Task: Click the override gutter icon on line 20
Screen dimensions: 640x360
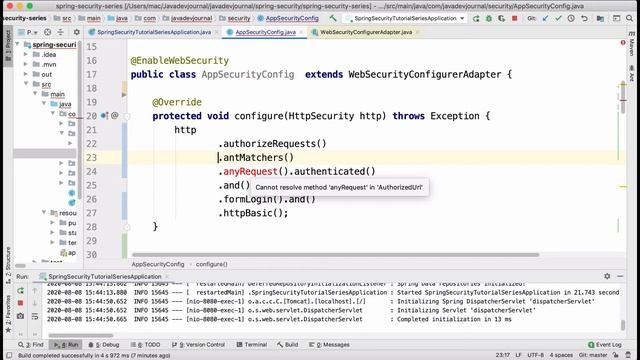Action: pos(104,116)
